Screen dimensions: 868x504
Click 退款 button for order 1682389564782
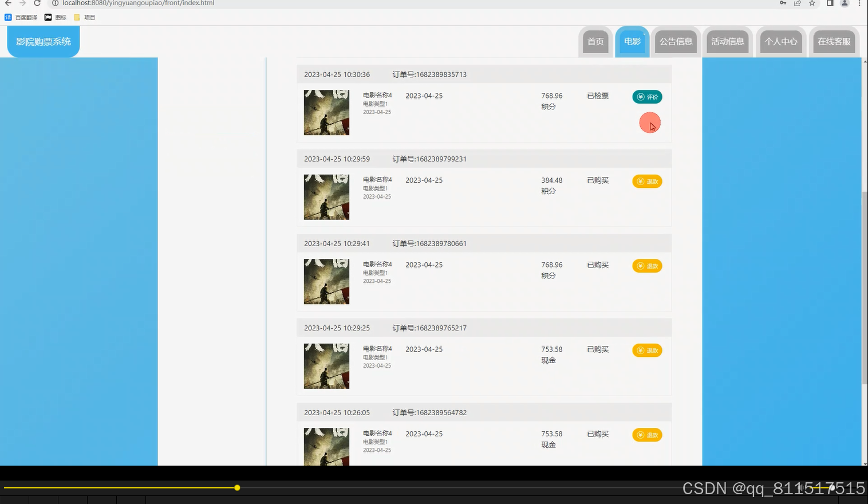coord(647,435)
